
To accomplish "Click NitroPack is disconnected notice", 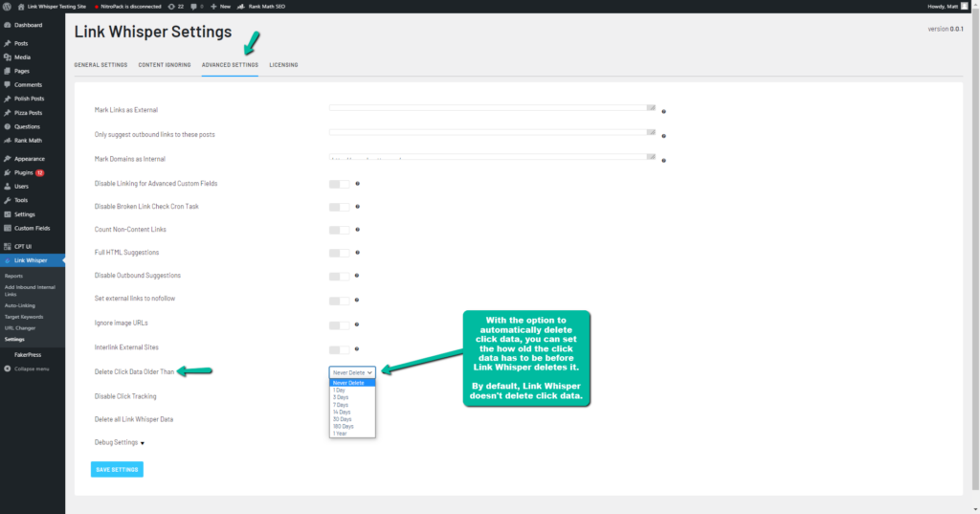I will coord(127,7).
